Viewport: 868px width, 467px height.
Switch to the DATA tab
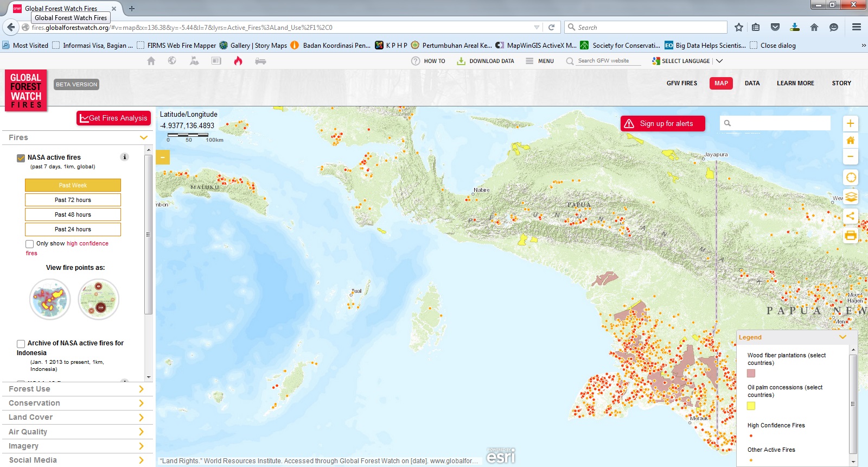(x=752, y=83)
